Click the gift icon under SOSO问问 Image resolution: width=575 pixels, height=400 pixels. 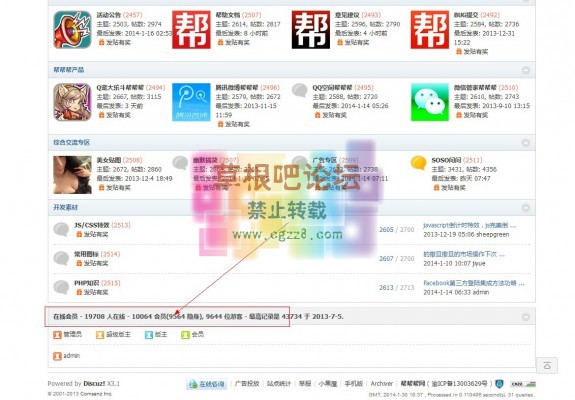pyautogui.click(x=436, y=188)
